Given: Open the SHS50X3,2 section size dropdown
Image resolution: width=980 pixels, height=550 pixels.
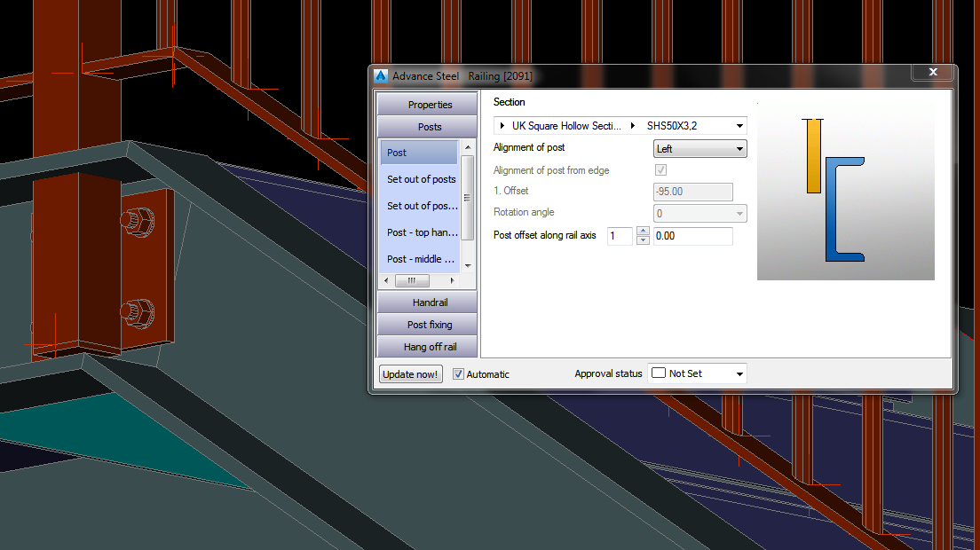Looking at the screenshot, I should (739, 125).
